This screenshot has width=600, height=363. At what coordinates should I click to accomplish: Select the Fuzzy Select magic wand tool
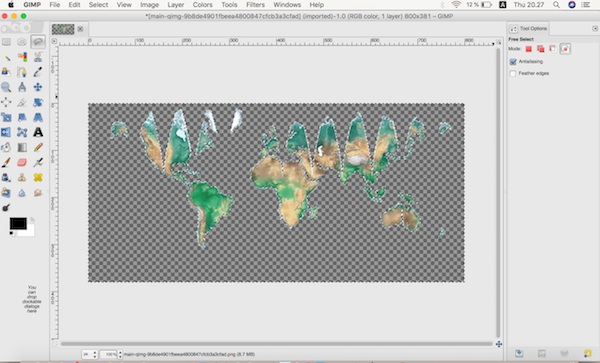tap(6, 57)
